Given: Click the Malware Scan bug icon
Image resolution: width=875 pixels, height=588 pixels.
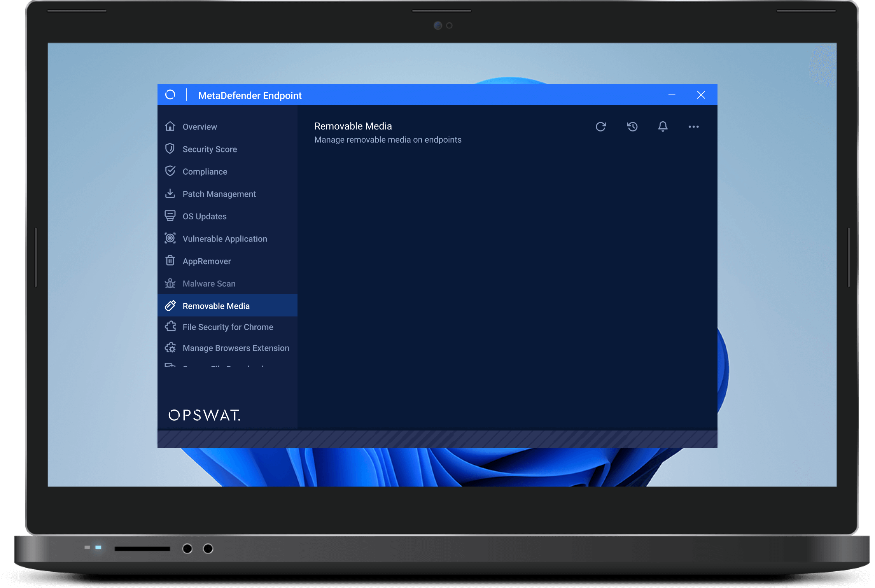Looking at the screenshot, I should tap(170, 283).
